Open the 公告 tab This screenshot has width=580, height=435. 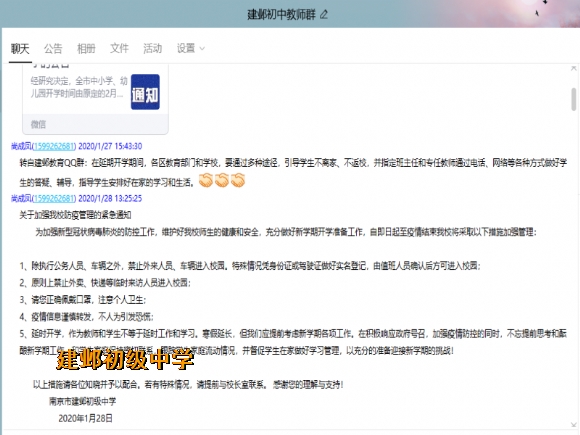pyautogui.click(x=53, y=48)
